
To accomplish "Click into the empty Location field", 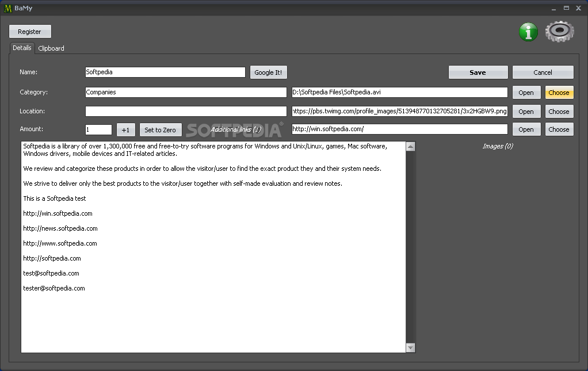I will tap(186, 112).
